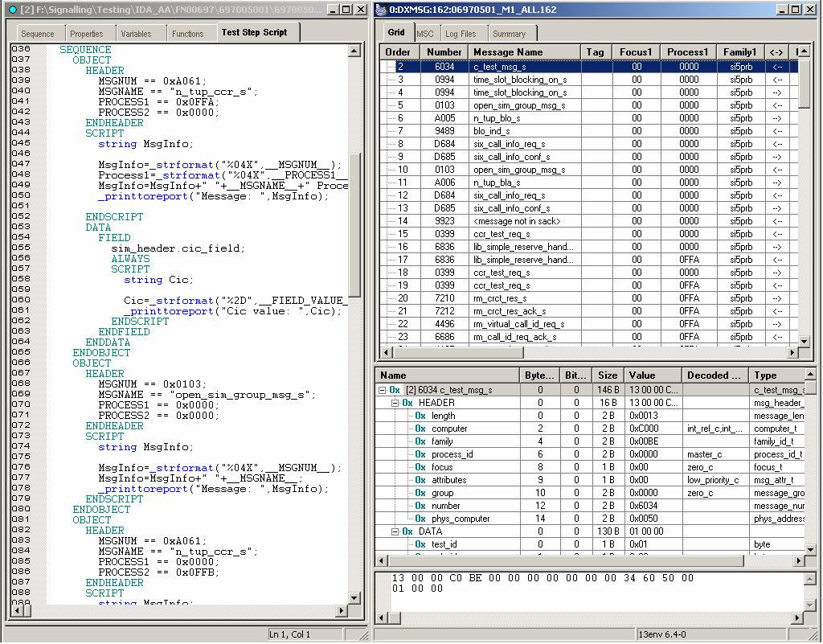The image size is (823, 644).
Task: Open the Variables tab
Action: coord(136,34)
